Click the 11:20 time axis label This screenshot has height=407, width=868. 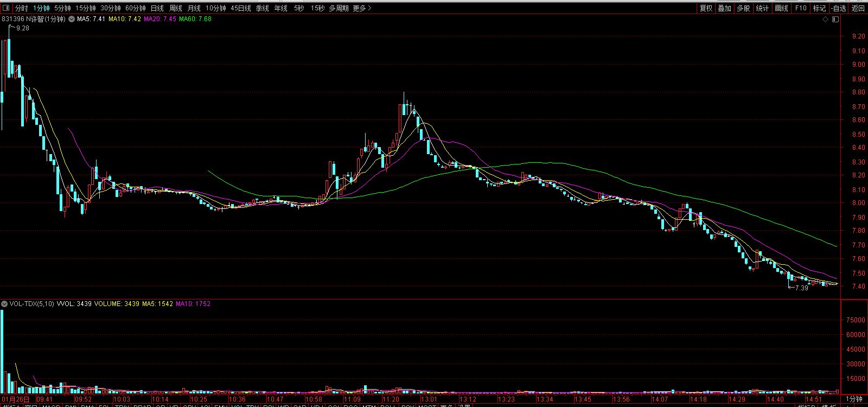click(391, 399)
